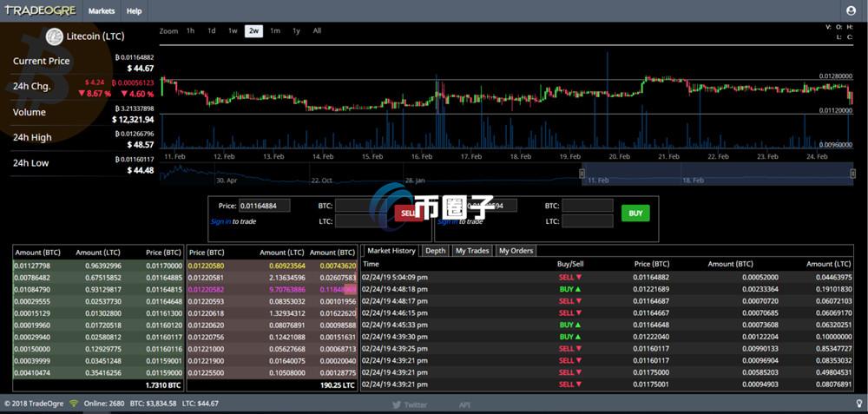Switch to My Trades tab

472,251
